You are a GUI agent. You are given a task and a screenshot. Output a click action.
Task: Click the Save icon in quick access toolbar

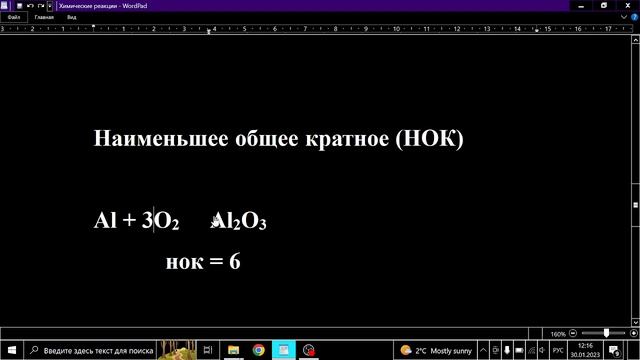19,6
